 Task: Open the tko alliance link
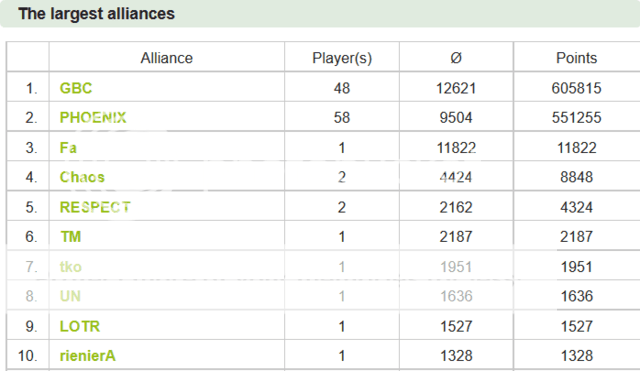(71, 267)
